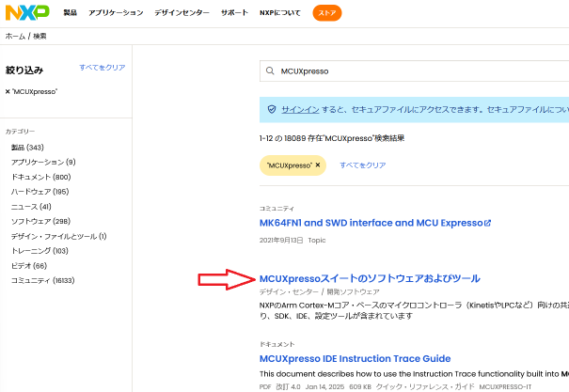Screen dimensions: 569x392
Task: Filter by ソフトウェア (298) category
Action: tap(40, 221)
